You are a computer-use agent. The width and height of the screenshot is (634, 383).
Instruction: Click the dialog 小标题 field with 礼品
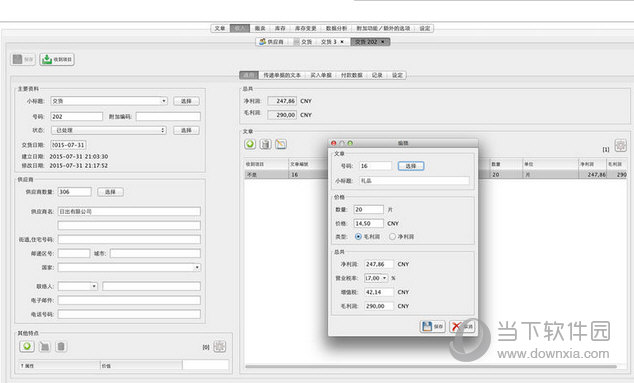point(414,181)
